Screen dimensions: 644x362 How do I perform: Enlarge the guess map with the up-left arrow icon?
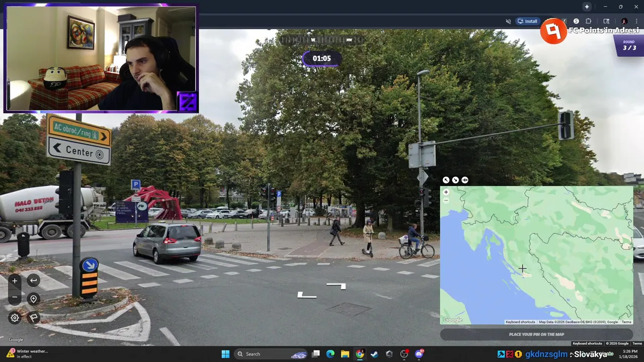(446, 180)
